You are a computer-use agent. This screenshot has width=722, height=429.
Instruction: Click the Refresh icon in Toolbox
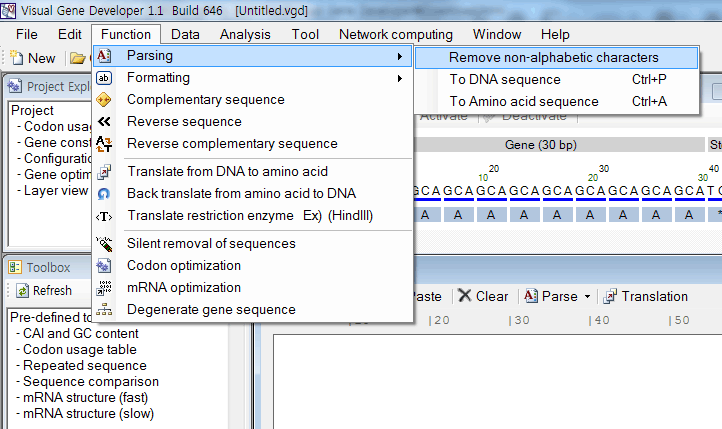coord(22,291)
